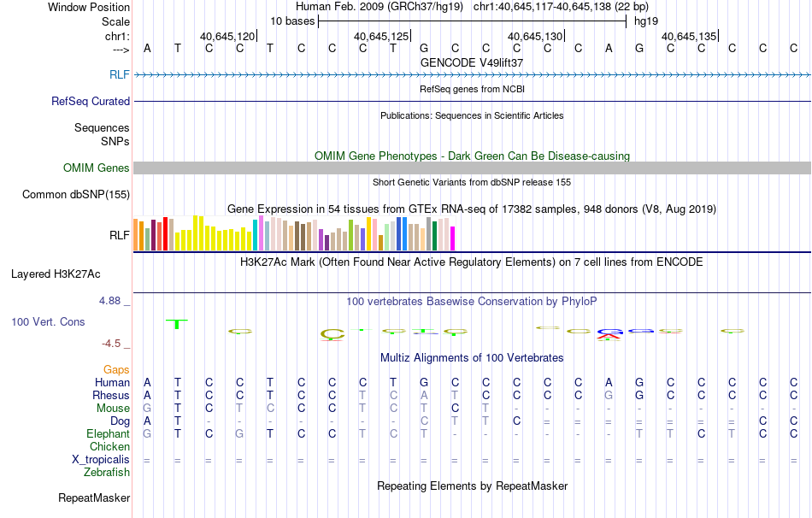Click the chr1: label in the base position track

tap(117, 36)
